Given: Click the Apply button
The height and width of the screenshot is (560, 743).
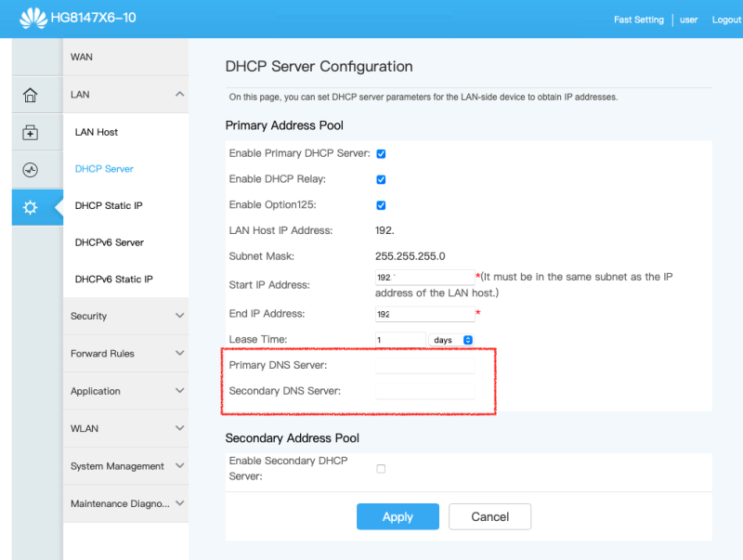Looking at the screenshot, I should [398, 517].
